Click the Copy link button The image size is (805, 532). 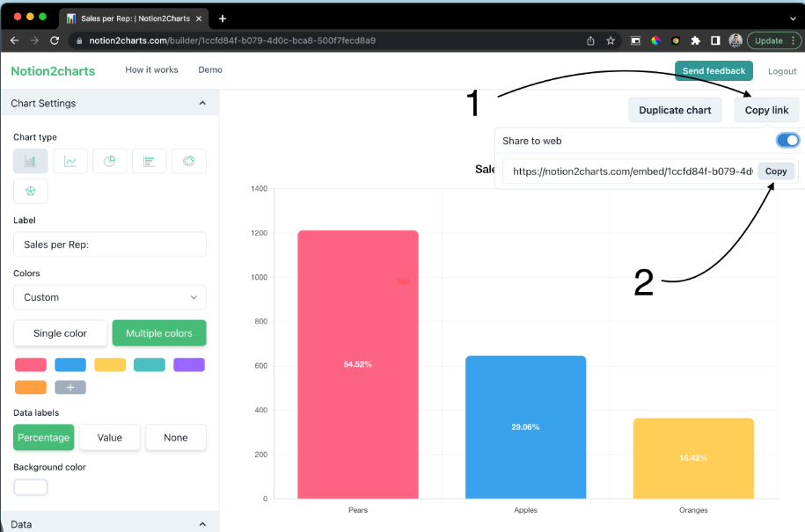click(x=766, y=110)
